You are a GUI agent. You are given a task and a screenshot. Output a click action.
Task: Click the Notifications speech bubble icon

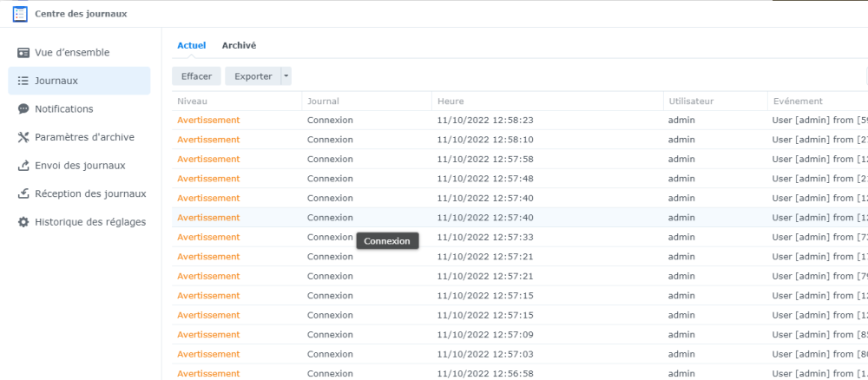tap(23, 109)
